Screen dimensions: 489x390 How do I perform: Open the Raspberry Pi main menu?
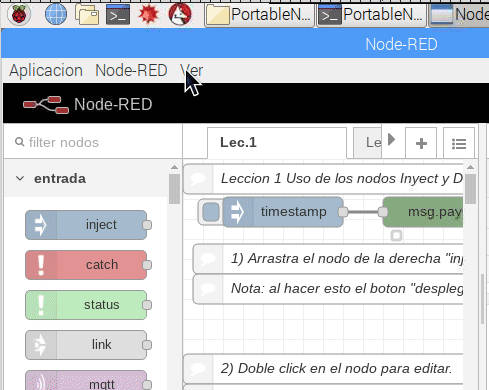19,14
